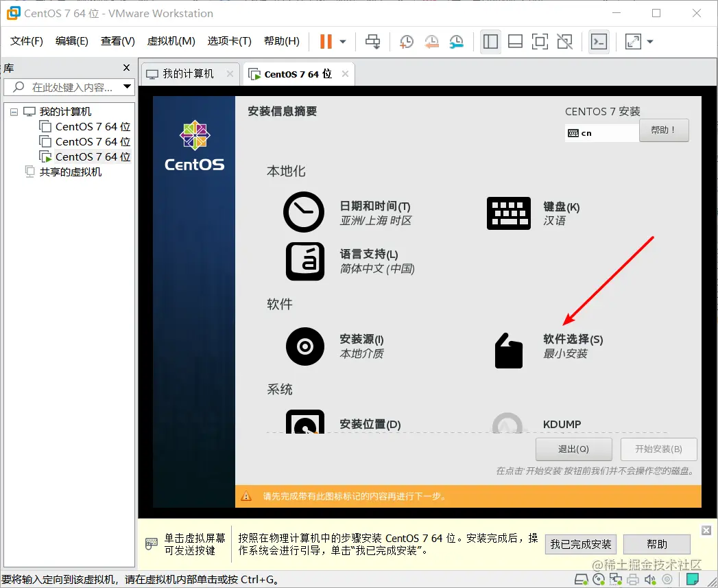Click the hard disk status icon
The image size is (718, 588).
(x=581, y=580)
